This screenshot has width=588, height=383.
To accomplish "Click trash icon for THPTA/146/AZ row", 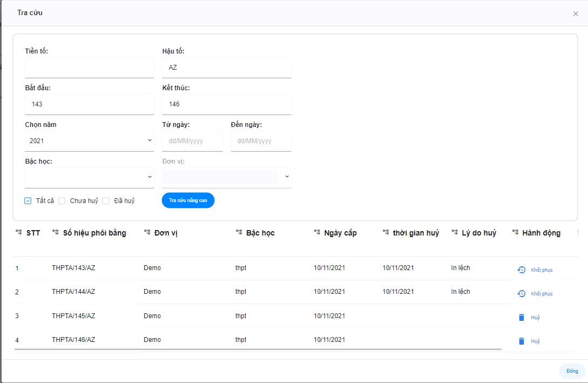I will 521,341.
